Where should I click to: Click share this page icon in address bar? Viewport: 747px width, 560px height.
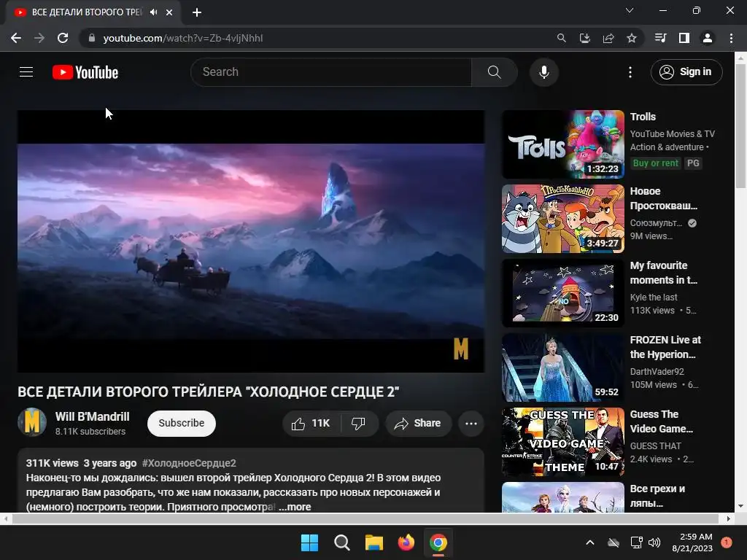click(x=608, y=38)
